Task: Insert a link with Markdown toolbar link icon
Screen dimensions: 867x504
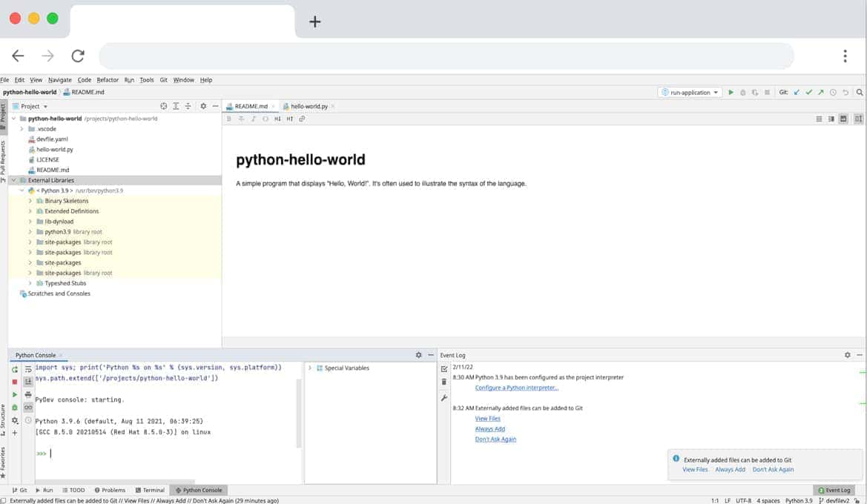Action: click(x=302, y=119)
